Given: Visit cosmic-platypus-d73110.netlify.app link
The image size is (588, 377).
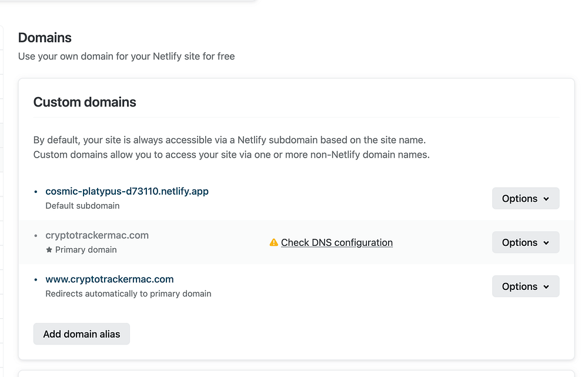Looking at the screenshot, I should (127, 191).
